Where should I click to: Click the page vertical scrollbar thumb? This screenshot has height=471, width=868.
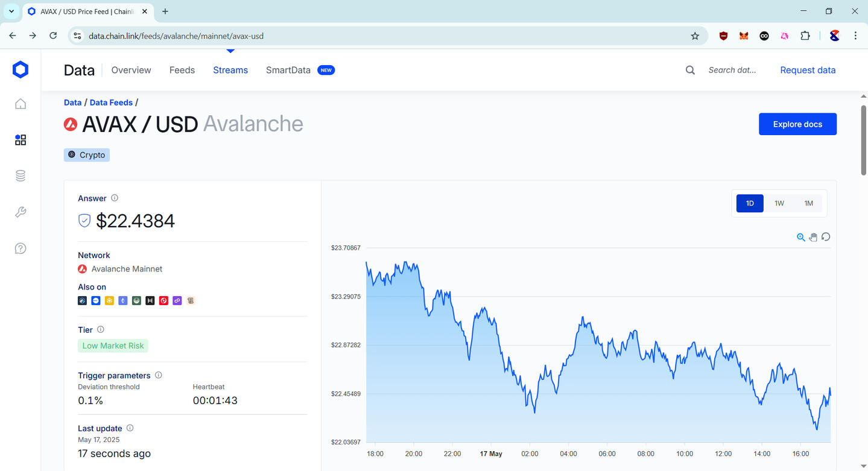pyautogui.click(x=863, y=140)
